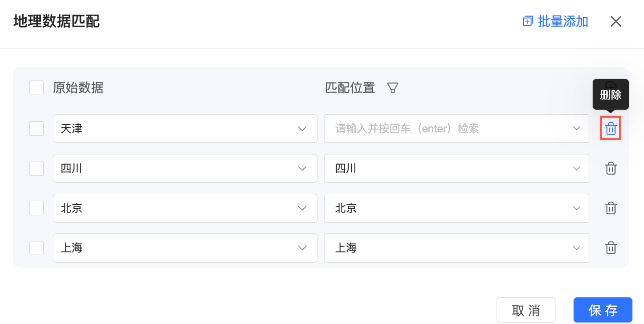Close the 地理数据匹配 dialog
The height and width of the screenshot is (324, 644).
[x=616, y=21]
